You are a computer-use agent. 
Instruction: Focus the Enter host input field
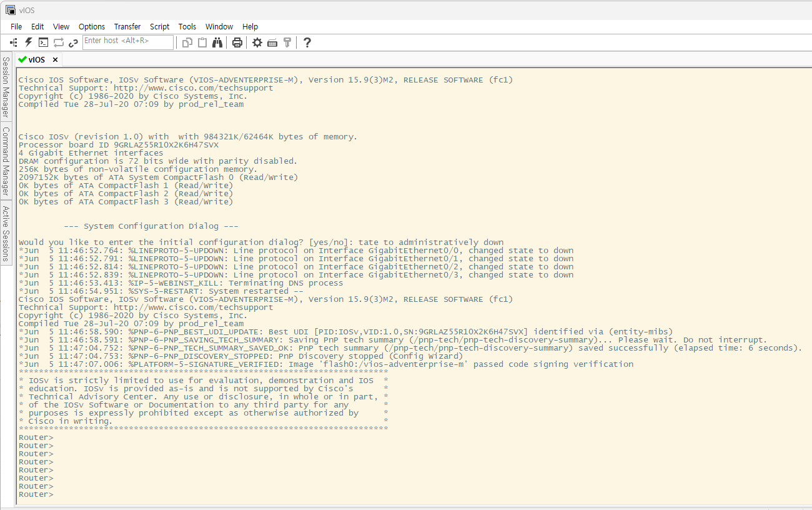(x=128, y=42)
